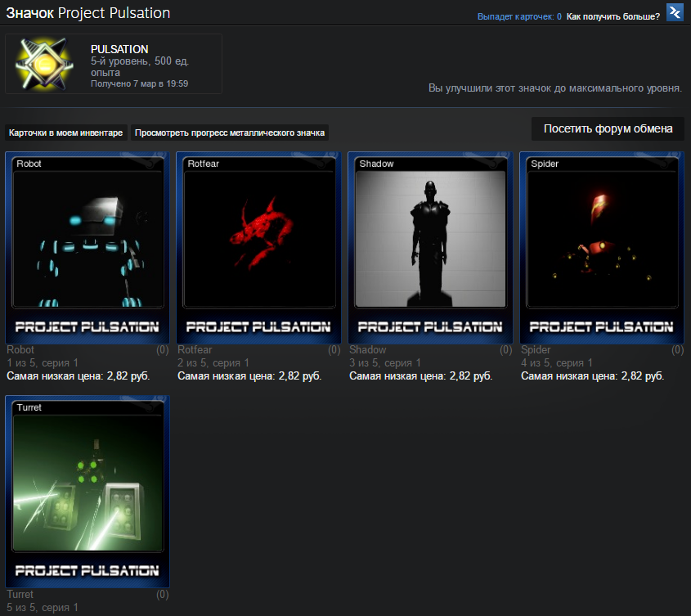
Task: Open the Turret trading card image
Action: (x=87, y=492)
